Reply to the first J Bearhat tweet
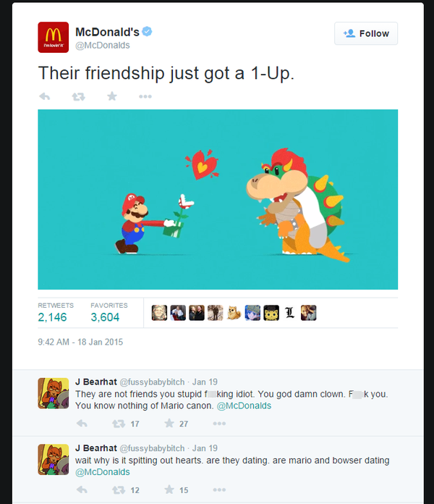Image resolution: width=434 pixels, height=504 pixels. [82, 424]
